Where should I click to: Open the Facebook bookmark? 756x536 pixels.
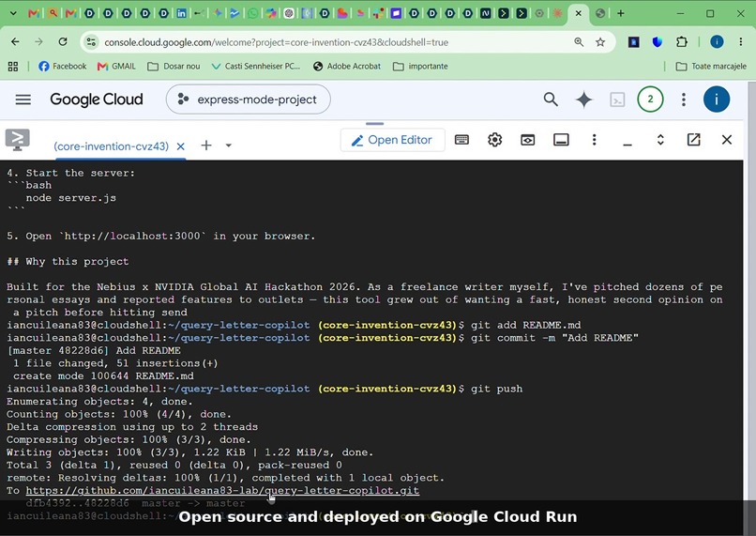point(62,66)
